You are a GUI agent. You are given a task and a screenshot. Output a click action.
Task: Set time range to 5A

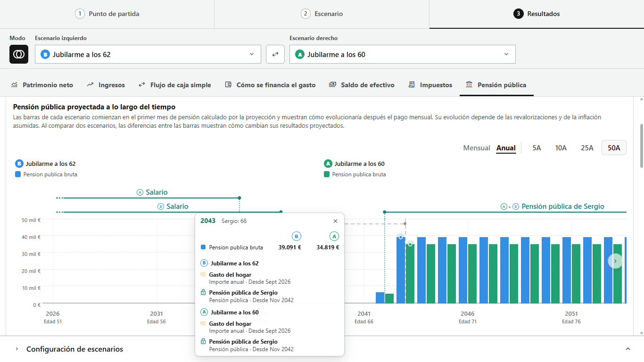(537, 148)
